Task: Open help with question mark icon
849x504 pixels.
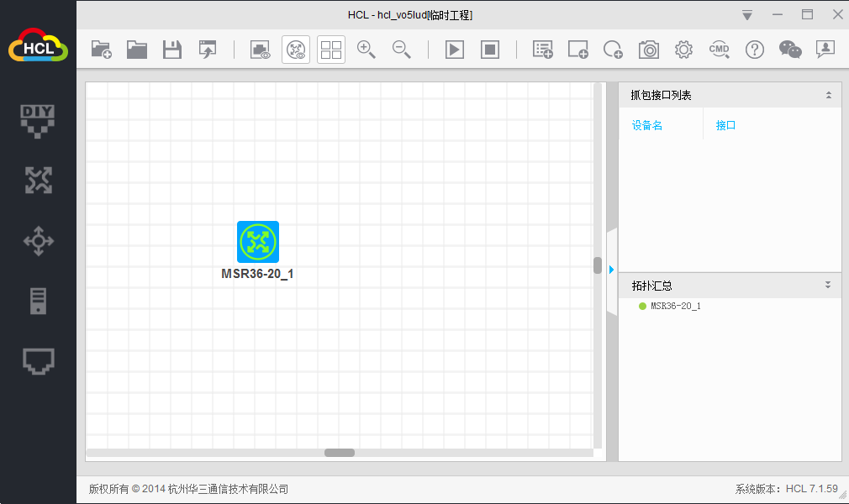Action: coord(754,50)
